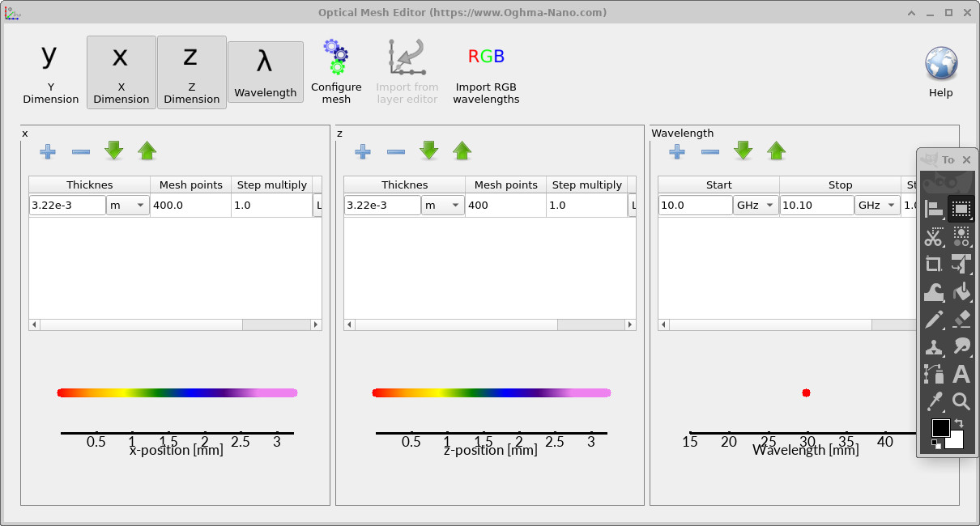
Task: Click the Stop value field 10.10
Action: [817, 206]
